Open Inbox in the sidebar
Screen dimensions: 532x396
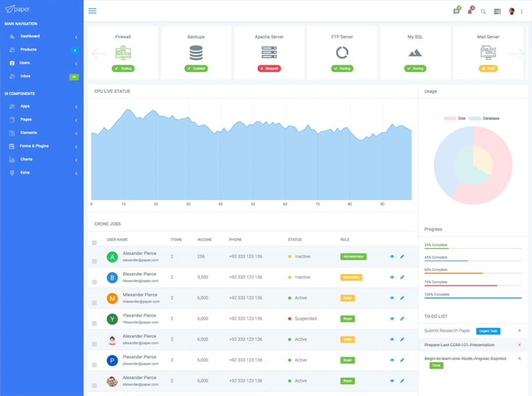(x=26, y=76)
